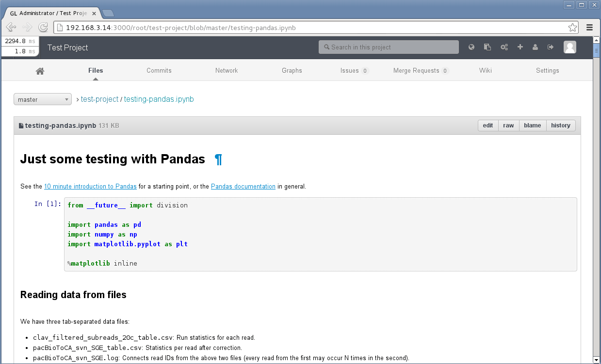
Task: Sign out using the exit icon
Action: coord(551,47)
